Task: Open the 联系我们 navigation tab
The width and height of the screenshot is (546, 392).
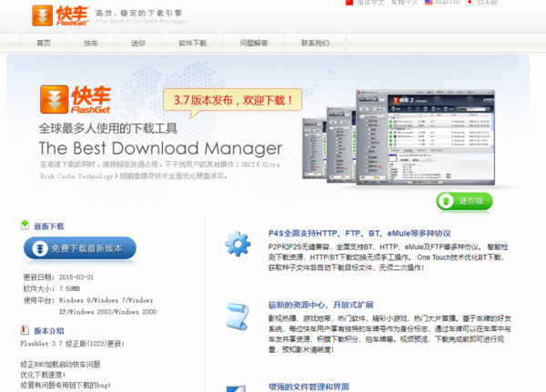Action: (315, 43)
